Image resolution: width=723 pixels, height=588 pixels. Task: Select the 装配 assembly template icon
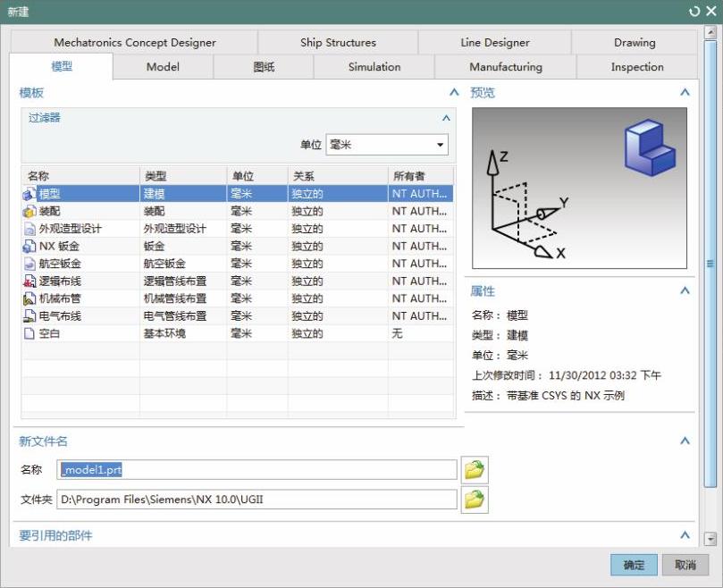coord(29,211)
